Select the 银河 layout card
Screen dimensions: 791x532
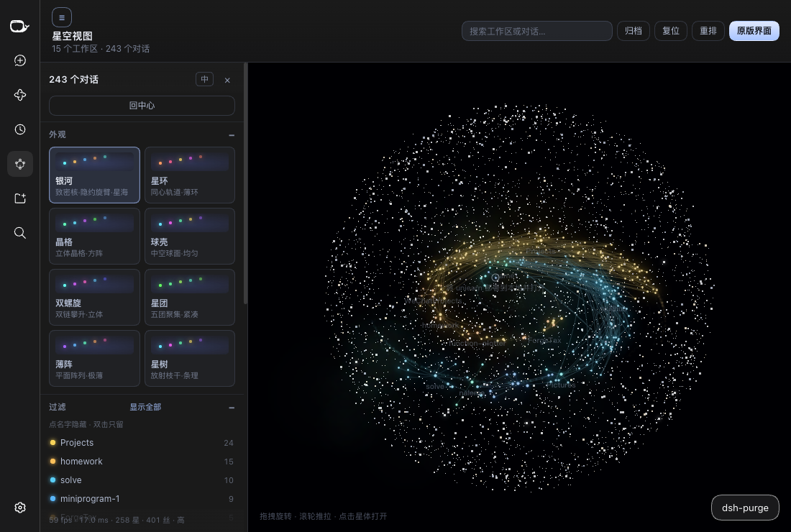[x=94, y=175]
